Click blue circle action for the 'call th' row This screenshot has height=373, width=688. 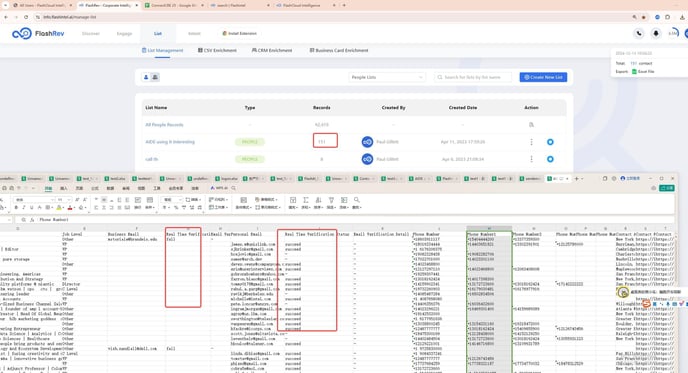(550, 159)
